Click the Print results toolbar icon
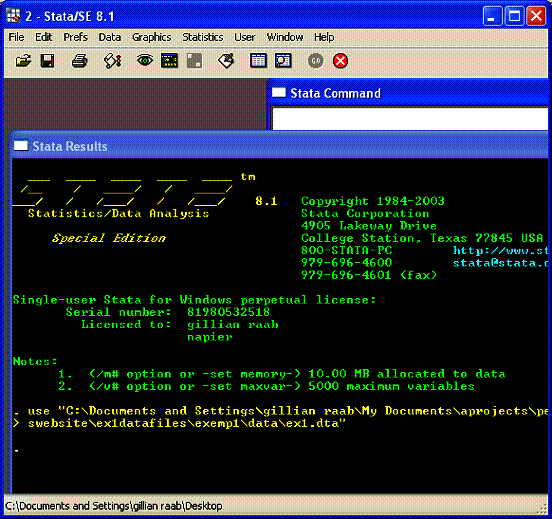This screenshot has height=519, width=552. [80, 61]
